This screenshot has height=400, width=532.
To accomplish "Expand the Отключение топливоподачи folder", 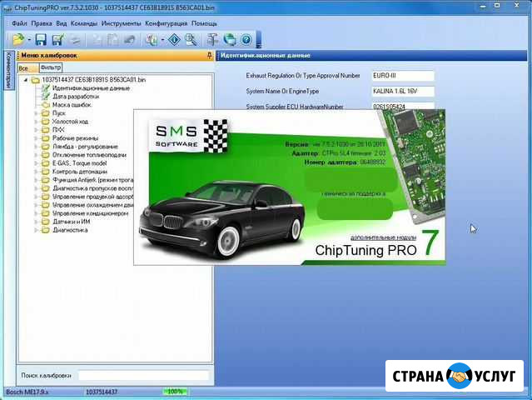I will [x=36, y=155].
